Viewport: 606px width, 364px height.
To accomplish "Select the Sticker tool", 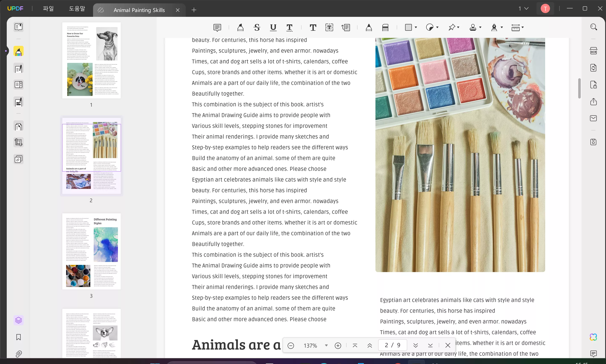I will tap(430, 27).
